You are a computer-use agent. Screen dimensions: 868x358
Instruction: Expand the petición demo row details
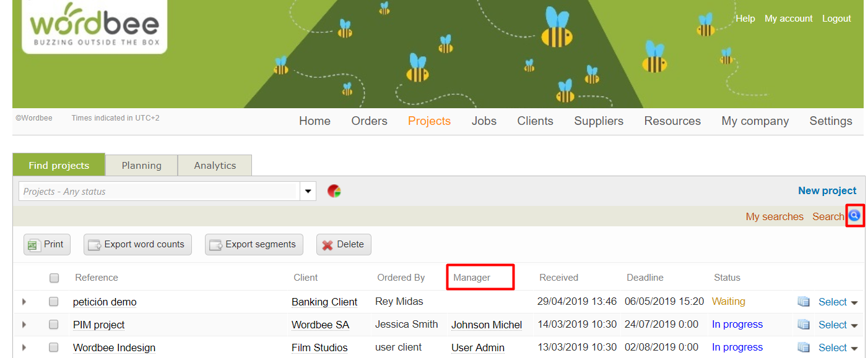(24, 302)
